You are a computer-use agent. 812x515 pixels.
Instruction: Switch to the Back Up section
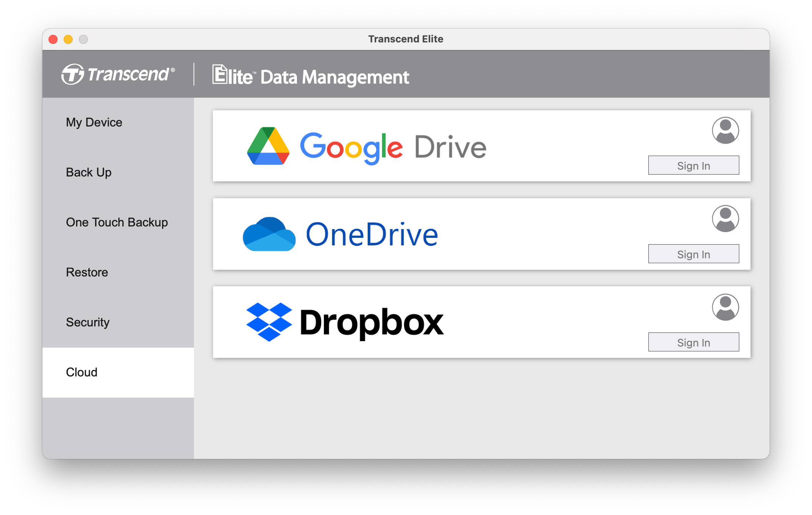[118, 172]
